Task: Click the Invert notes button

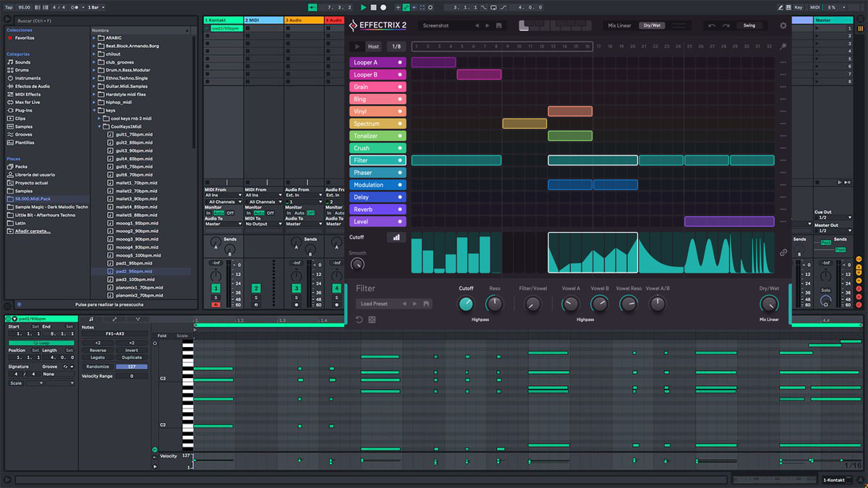Action: click(x=132, y=351)
